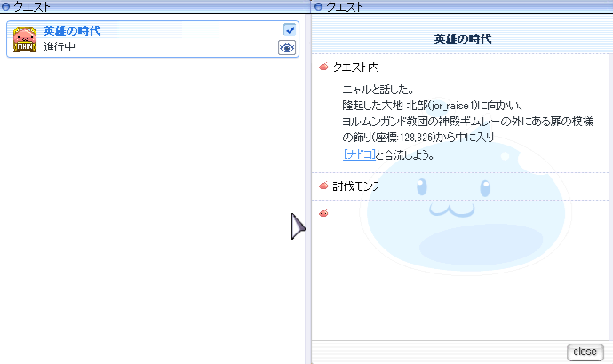Click the Poring icon beside クエスト内容
613x364 pixels.
323,67
